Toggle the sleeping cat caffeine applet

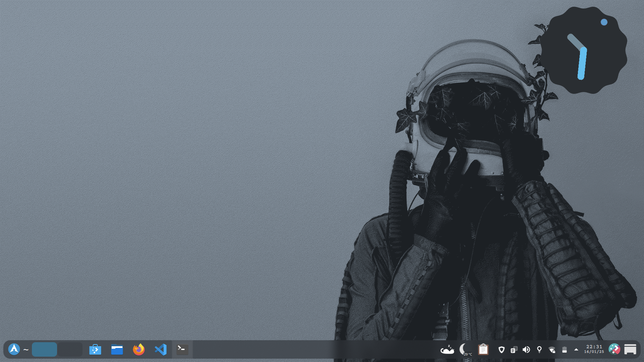pos(447,350)
